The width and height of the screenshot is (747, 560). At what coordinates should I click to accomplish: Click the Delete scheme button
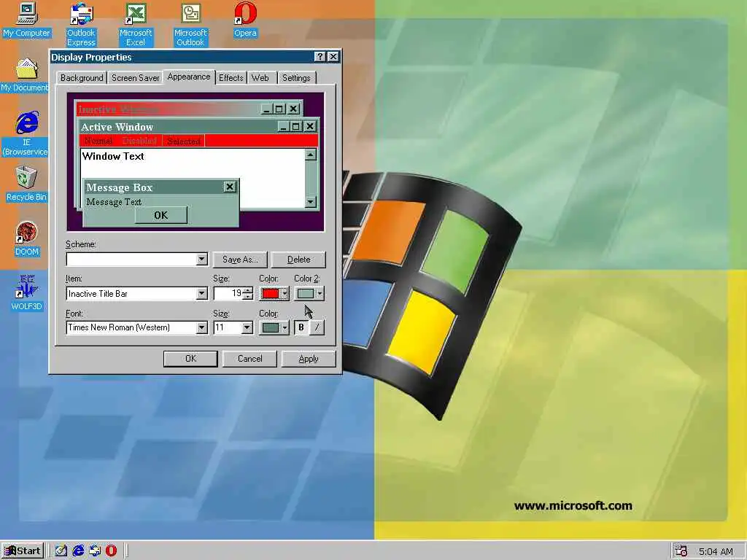pos(298,260)
